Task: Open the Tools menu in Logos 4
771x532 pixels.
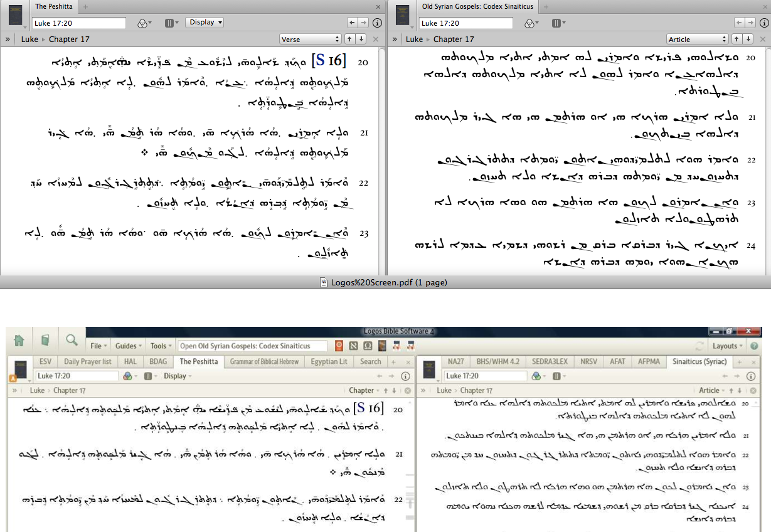Action: point(161,346)
